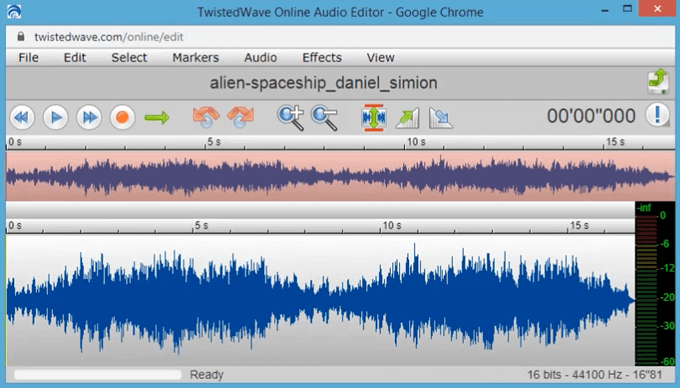Image resolution: width=680 pixels, height=388 pixels.
Task: Click the main blue waveform
Action: click(320, 300)
